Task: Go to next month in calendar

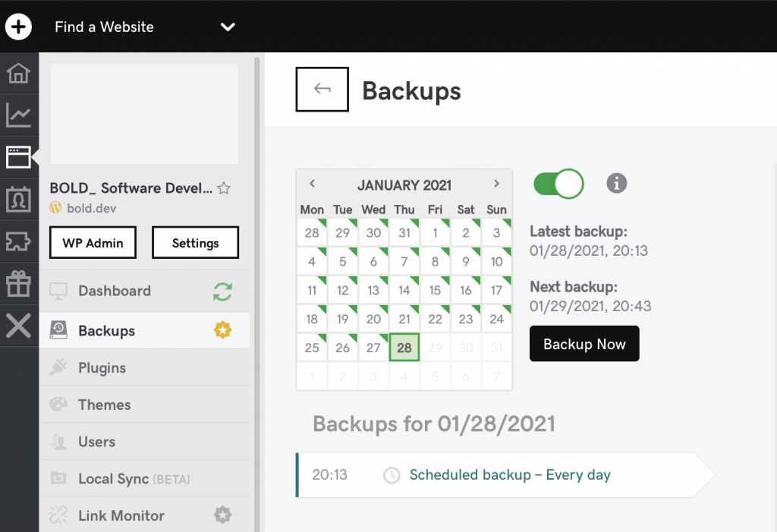Action: (496, 184)
